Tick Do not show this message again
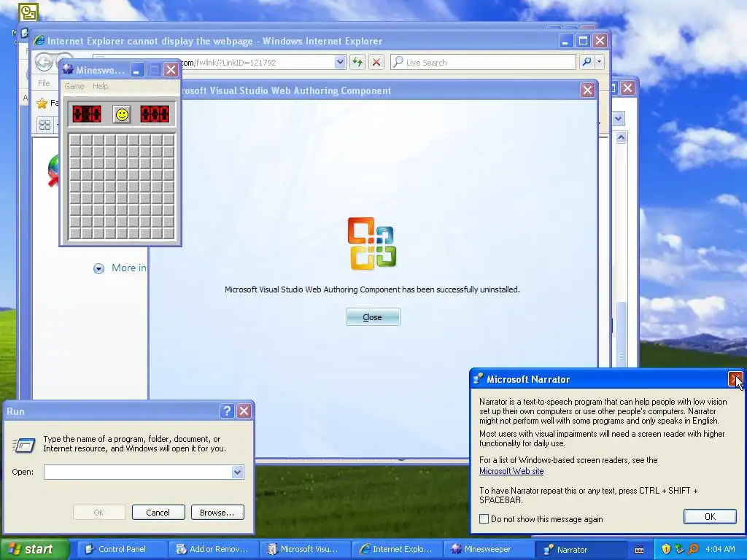 click(x=484, y=518)
